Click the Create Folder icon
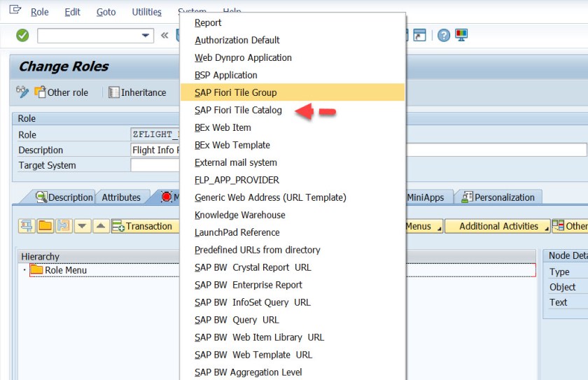The width and height of the screenshot is (588, 380). (x=45, y=226)
